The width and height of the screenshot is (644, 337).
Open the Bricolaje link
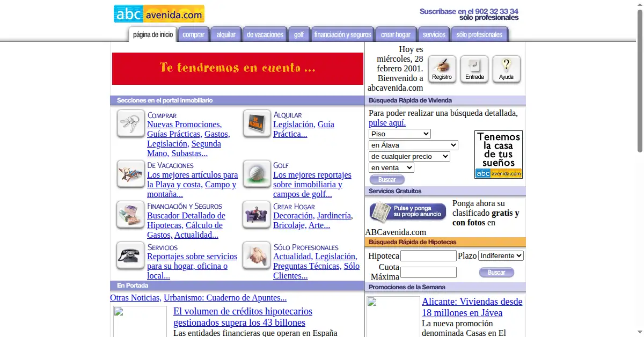click(290, 225)
